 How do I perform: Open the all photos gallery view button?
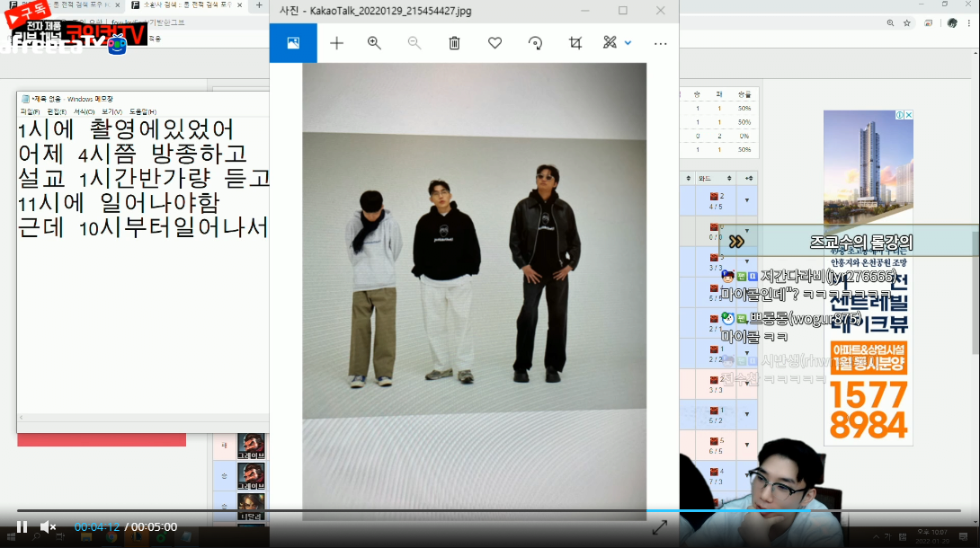pos(293,43)
